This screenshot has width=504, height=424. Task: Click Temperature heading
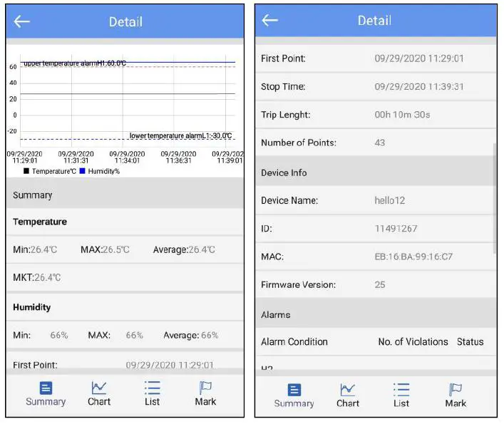40,222
